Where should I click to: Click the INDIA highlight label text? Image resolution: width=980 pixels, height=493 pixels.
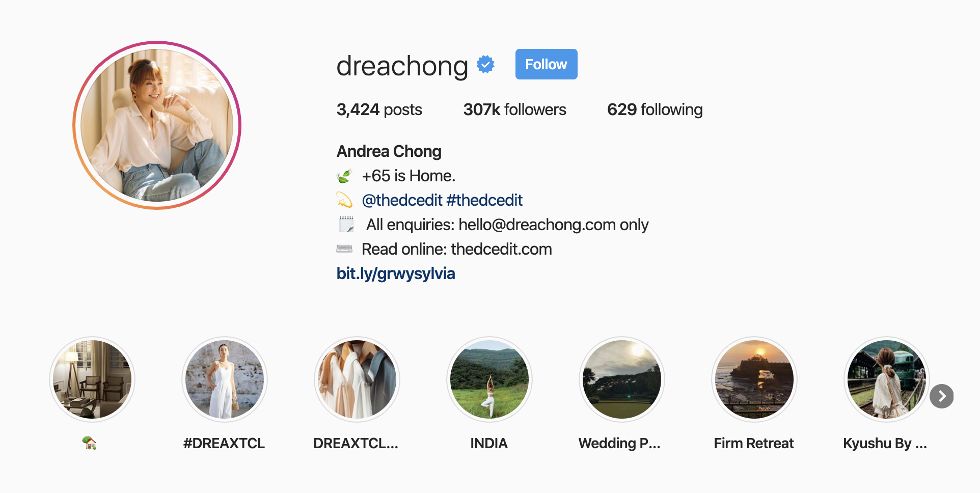489,443
